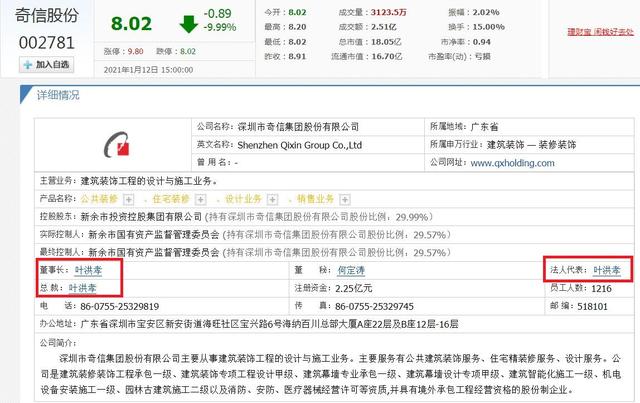
Task: Open general manager 叶洪孝 link next to 总裁
Action: [82, 288]
